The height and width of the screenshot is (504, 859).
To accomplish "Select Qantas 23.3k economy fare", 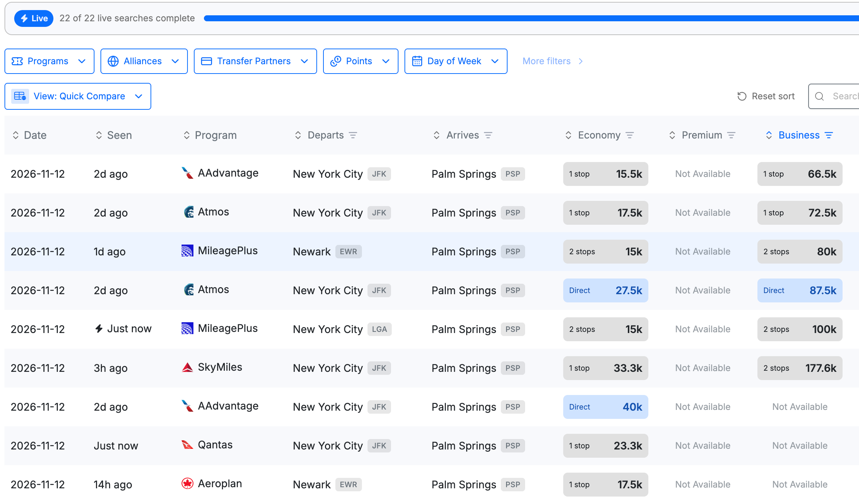I will pos(606,446).
